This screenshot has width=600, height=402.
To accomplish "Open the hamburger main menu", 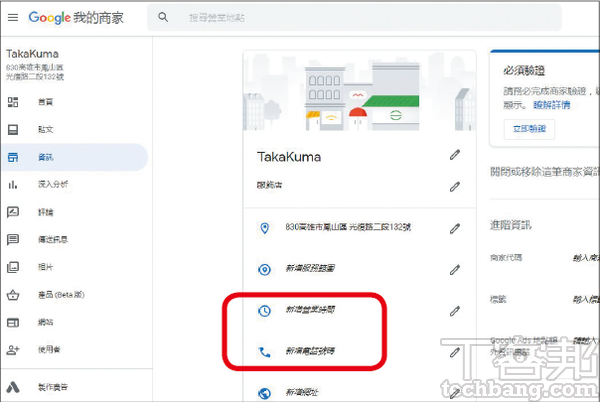I will (13, 18).
